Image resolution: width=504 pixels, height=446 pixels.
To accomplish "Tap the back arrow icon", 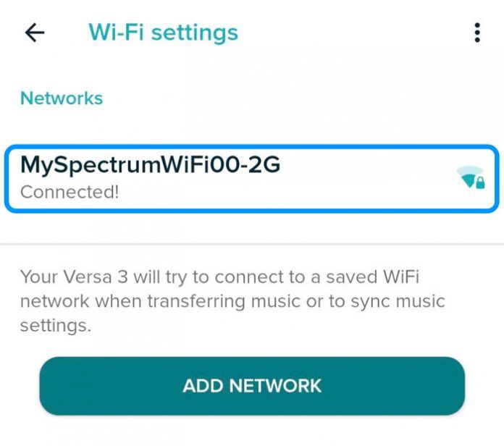I will point(35,33).
